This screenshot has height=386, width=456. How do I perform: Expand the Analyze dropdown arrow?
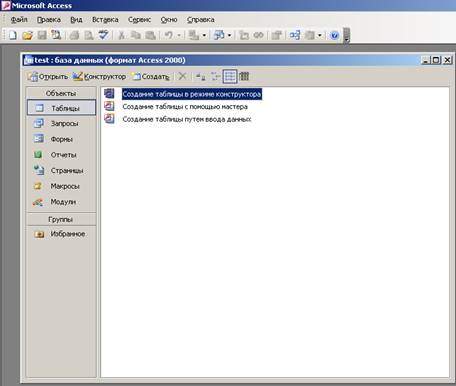tap(229, 35)
